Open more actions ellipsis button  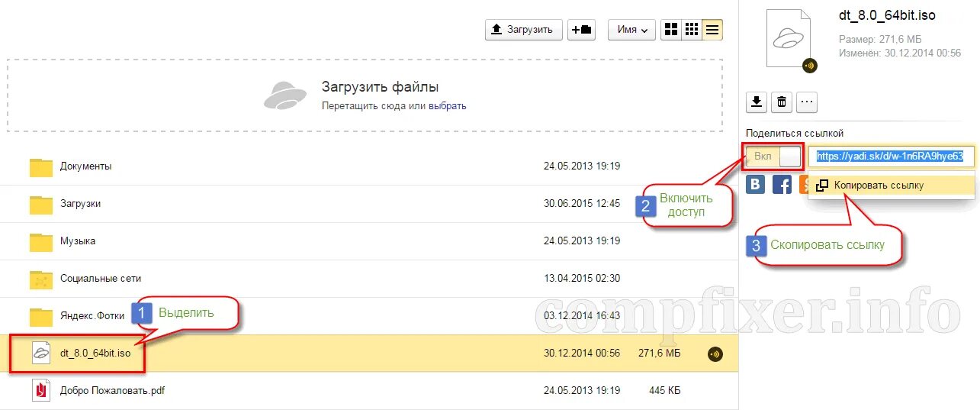click(808, 102)
